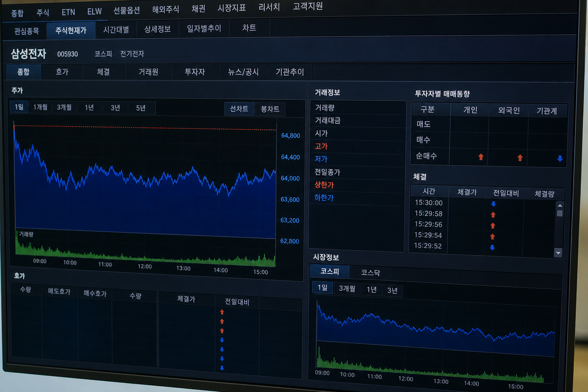Click the 기관계 순매수 down arrow
The image size is (588, 392).
click(560, 158)
